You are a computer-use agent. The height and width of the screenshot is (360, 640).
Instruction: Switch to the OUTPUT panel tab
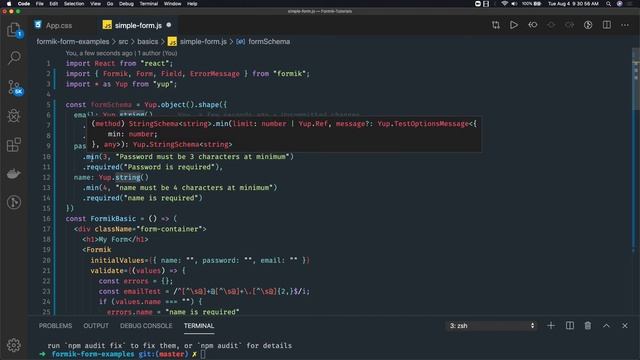click(x=96, y=326)
